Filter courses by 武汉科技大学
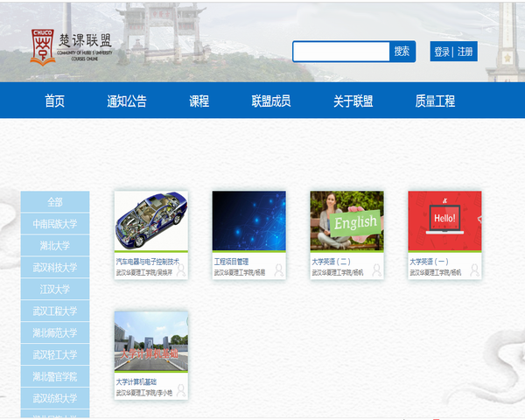Viewport: 525px width, 420px height. (x=55, y=268)
